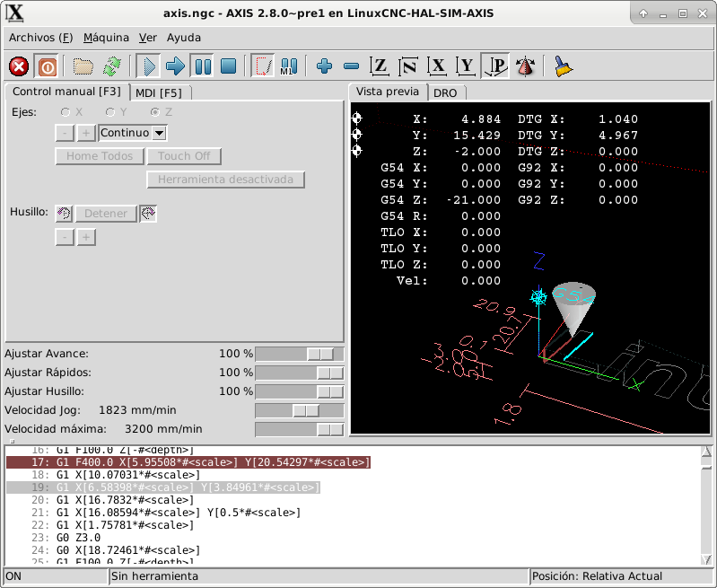Click the window menu X icon

click(15, 13)
